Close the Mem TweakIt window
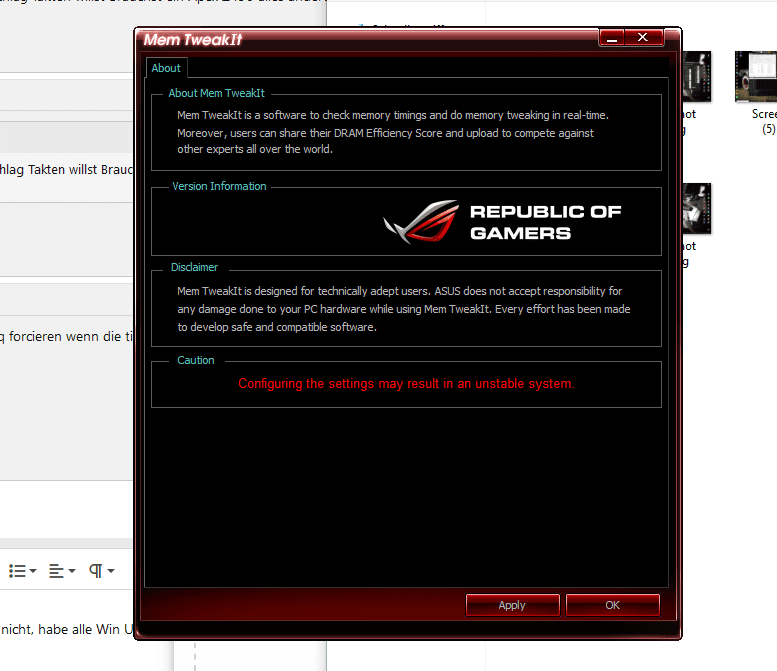This screenshot has width=777, height=671. tap(643, 38)
